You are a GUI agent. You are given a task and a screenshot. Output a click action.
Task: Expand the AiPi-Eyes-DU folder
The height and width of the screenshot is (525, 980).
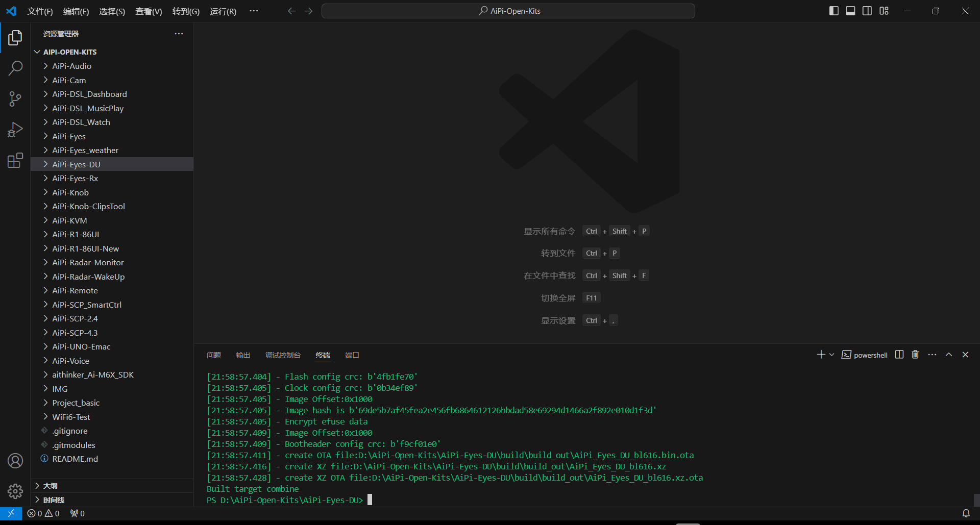click(112, 164)
